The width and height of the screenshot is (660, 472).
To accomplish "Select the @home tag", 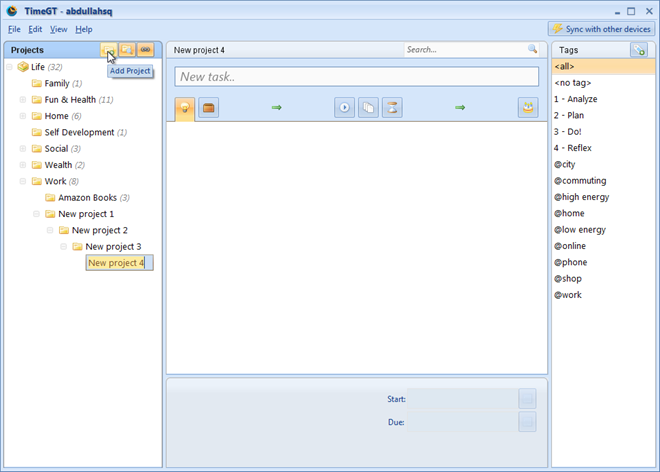I will click(x=603, y=213).
